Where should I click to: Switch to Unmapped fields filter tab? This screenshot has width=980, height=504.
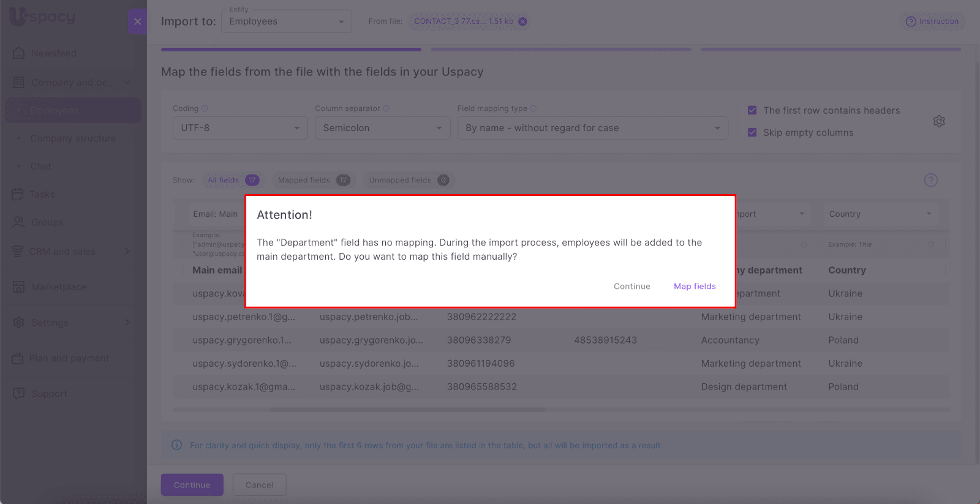pyautogui.click(x=408, y=180)
